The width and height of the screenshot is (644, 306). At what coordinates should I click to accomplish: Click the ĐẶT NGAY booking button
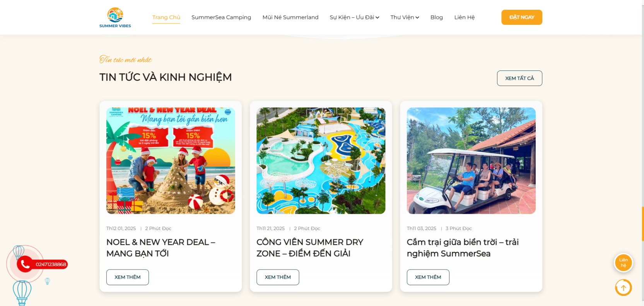pyautogui.click(x=522, y=17)
